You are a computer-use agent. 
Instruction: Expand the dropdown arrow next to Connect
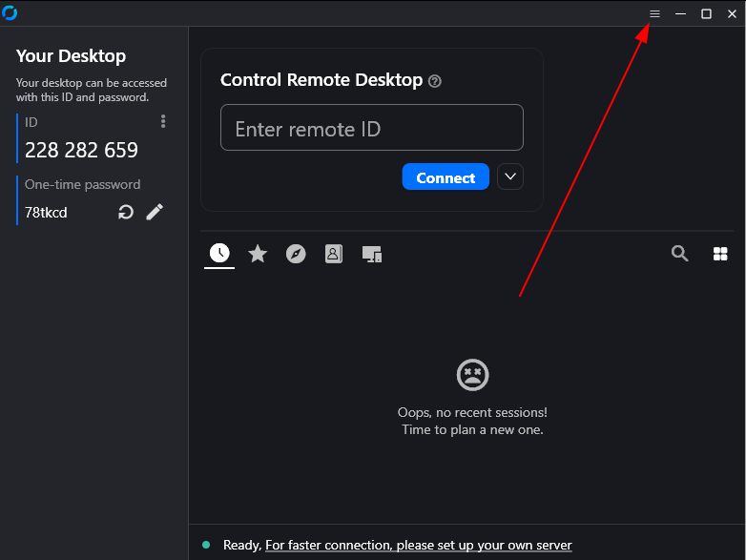tap(510, 176)
